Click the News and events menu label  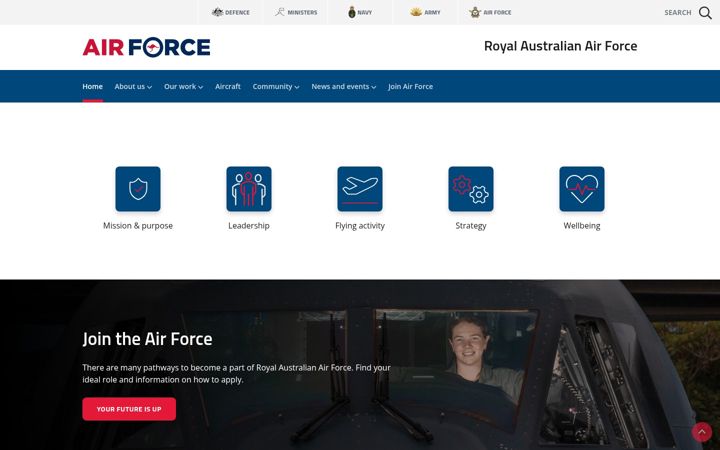(x=340, y=86)
